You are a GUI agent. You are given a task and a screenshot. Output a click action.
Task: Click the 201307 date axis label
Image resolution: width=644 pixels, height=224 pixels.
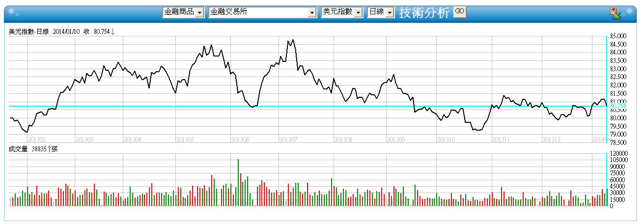(288, 140)
